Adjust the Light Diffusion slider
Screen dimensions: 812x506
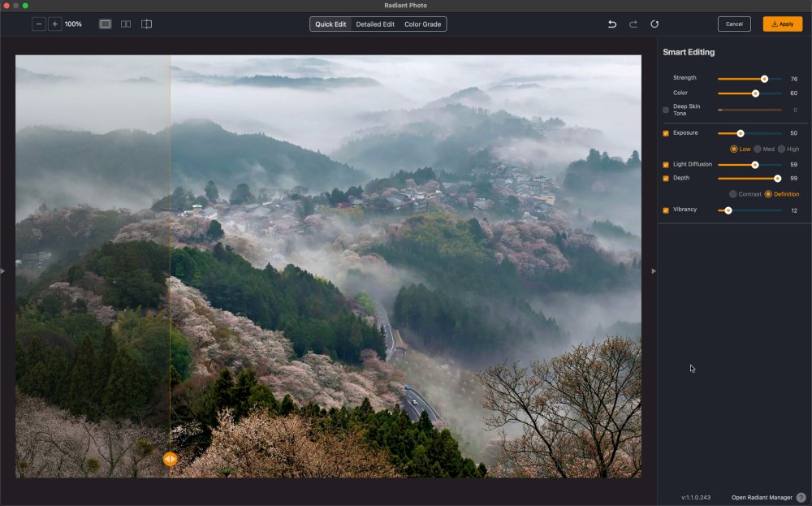[x=755, y=165]
